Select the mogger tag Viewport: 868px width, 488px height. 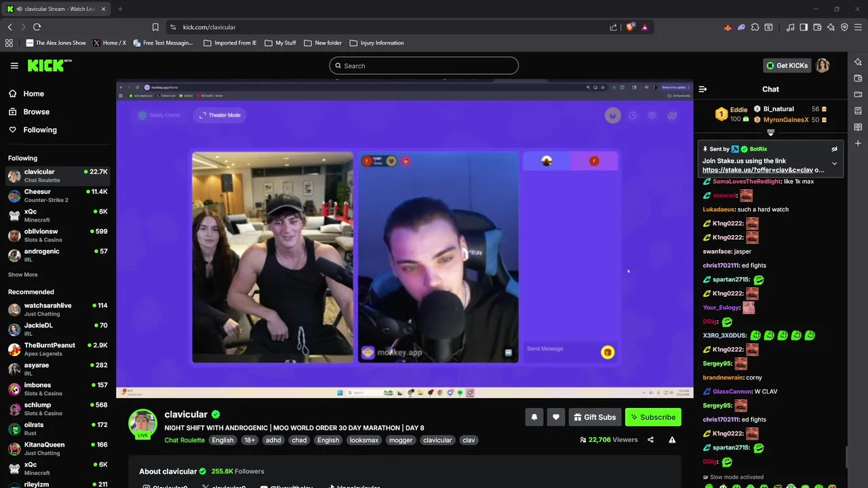pos(400,440)
